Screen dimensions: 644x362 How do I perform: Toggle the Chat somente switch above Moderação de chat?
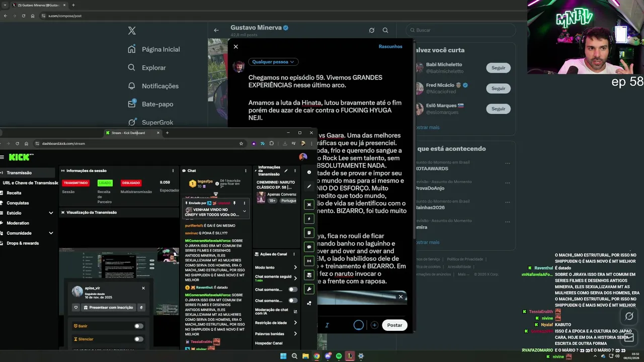(292, 301)
